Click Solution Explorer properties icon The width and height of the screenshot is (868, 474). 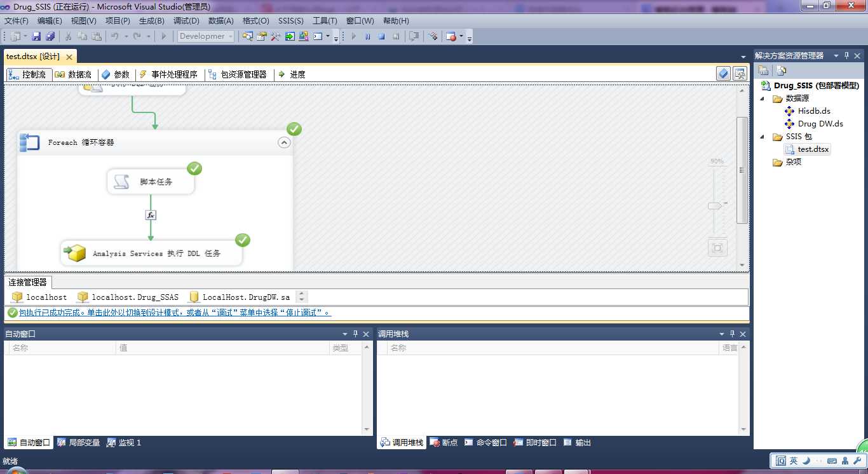coord(764,71)
